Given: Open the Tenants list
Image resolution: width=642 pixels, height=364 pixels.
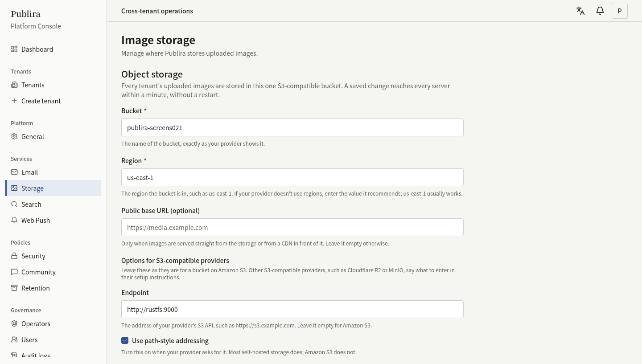Looking at the screenshot, I should pyautogui.click(x=53, y=85).
